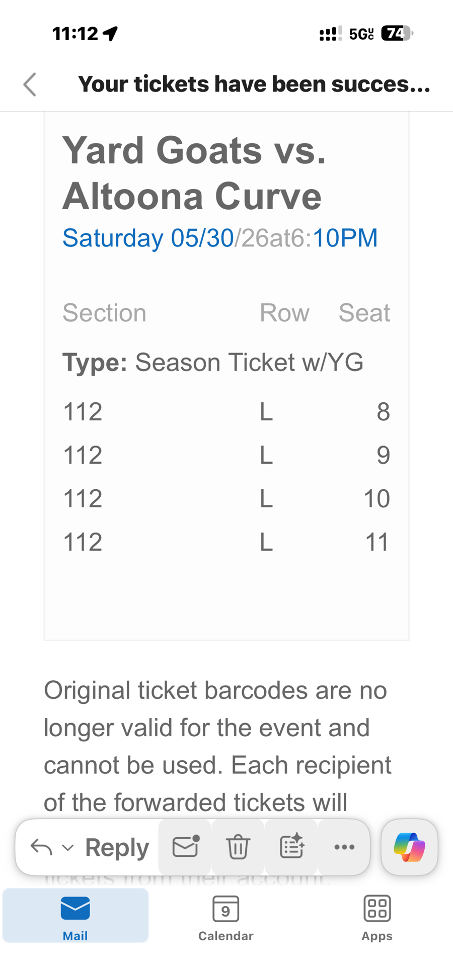Viewport: 453px width, 980px height.
Task: Mark the email unread via envelope icon
Action: 186,847
